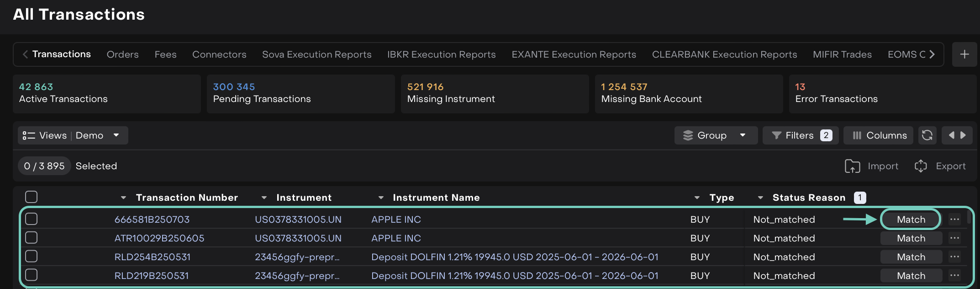Click the refresh icon next to Columns
Screen dimensions: 980x289
(x=927, y=135)
